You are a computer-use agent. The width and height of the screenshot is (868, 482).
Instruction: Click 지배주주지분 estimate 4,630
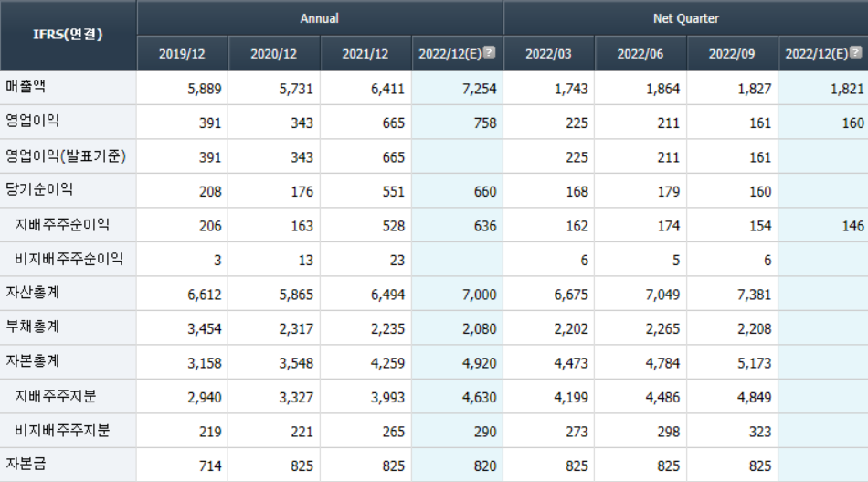coord(480,398)
